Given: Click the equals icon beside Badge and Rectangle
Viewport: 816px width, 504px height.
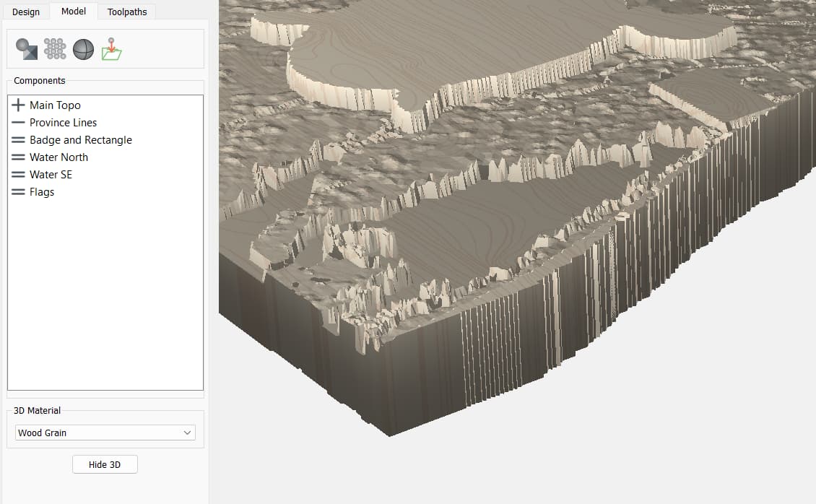Looking at the screenshot, I should (x=19, y=140).
